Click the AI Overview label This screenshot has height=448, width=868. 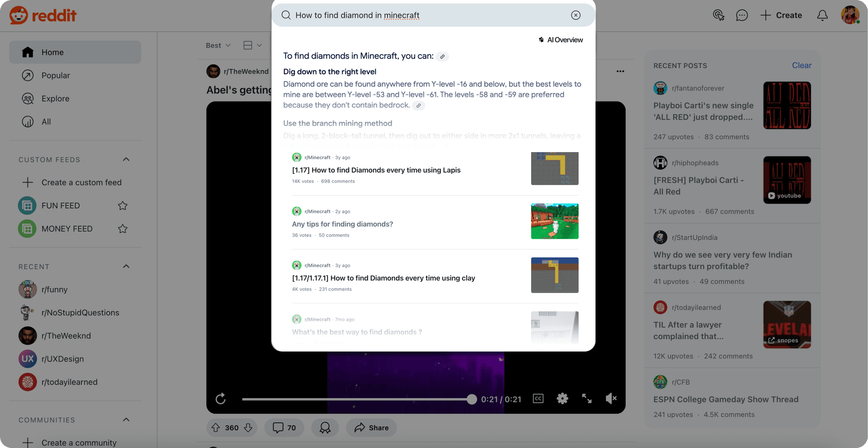point(560,40)
